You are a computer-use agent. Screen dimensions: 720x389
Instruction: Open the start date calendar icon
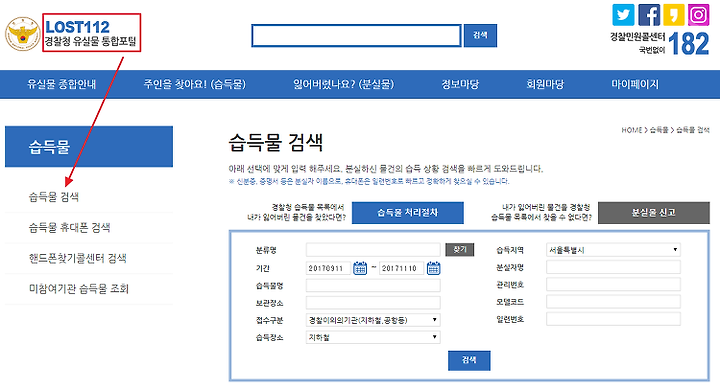click(x=360, y=268)
